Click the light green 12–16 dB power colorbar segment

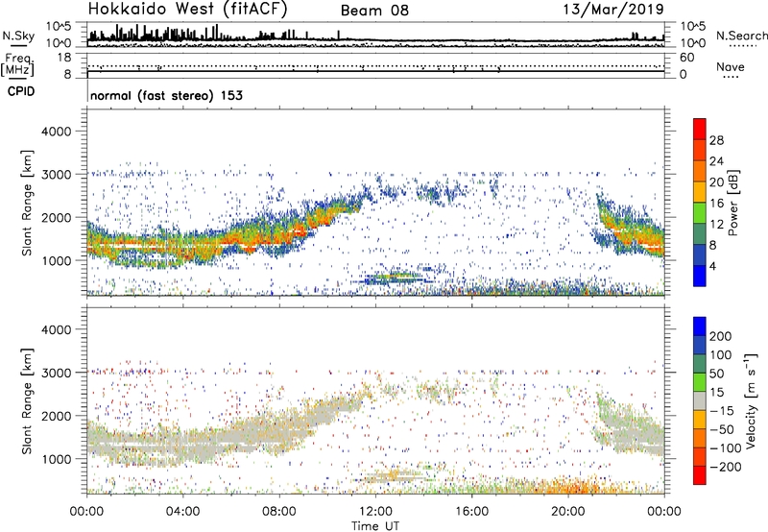click(x=700, y=212)
